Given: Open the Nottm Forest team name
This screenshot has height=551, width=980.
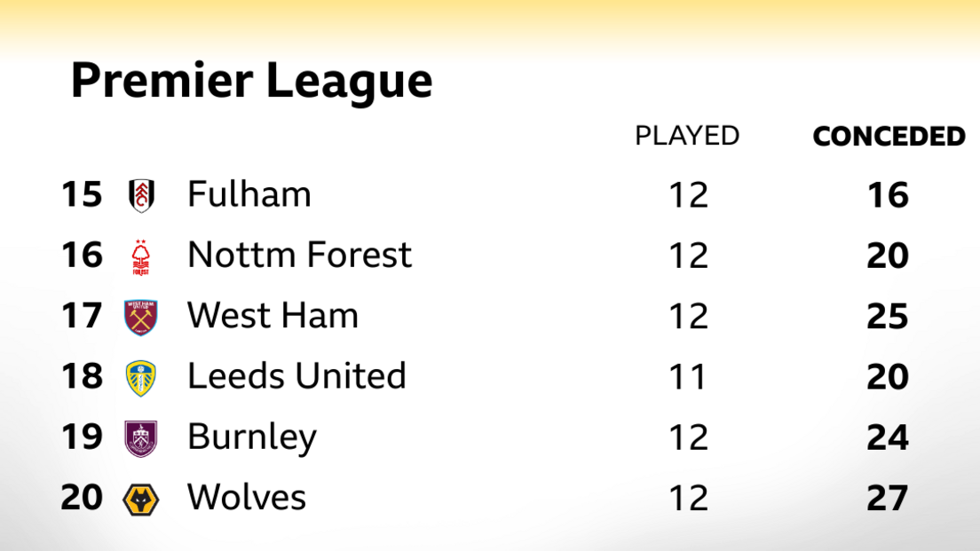Looking at the screenshot, I should pyautogui.click(x=299, y=256).
